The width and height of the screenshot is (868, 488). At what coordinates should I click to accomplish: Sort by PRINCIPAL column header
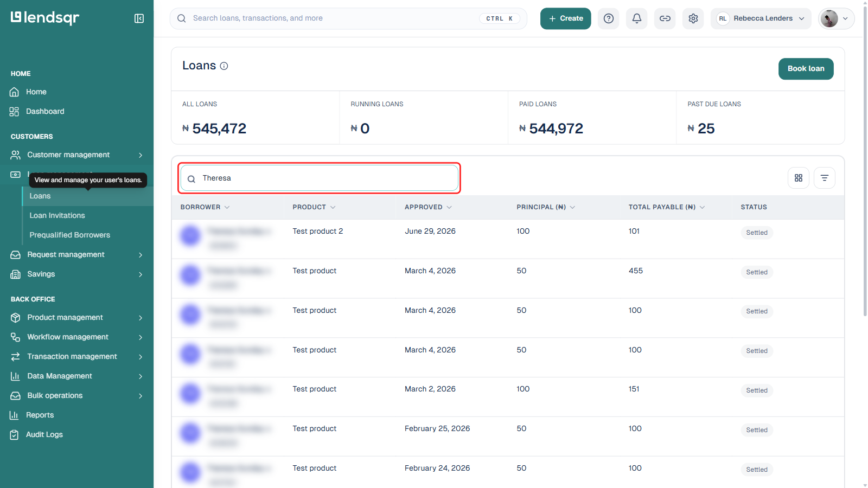coord(546,207)
